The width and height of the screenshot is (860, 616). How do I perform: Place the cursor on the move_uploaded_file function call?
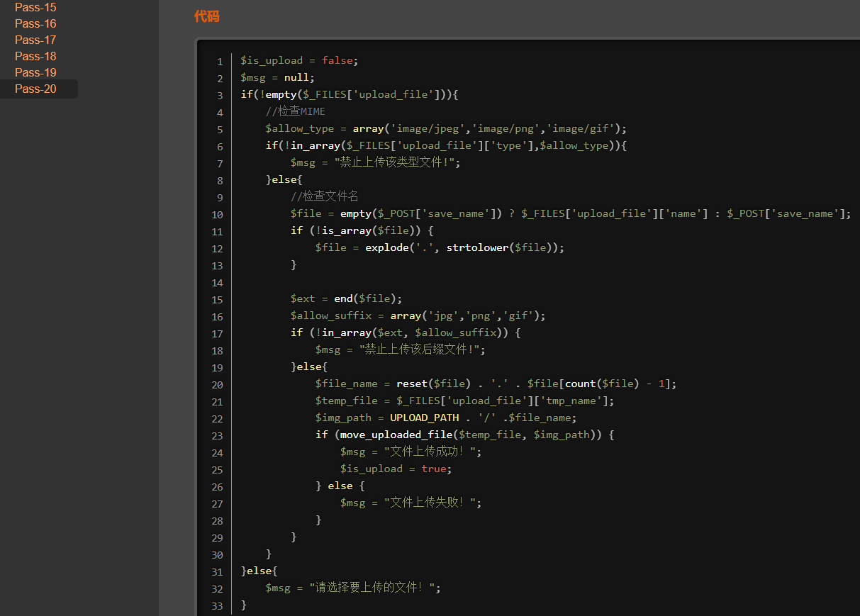(x=396, y=435)
